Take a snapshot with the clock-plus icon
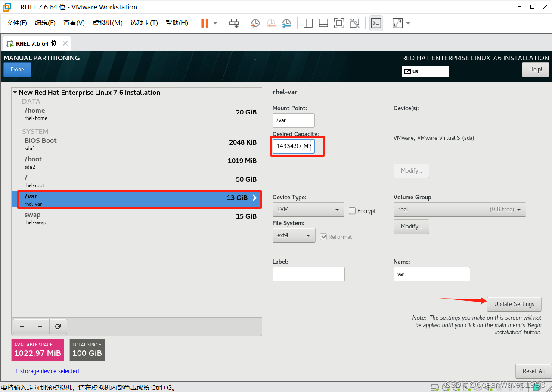Screen dimensions: 552x392 pyautogui.click(x=255, y=23)
